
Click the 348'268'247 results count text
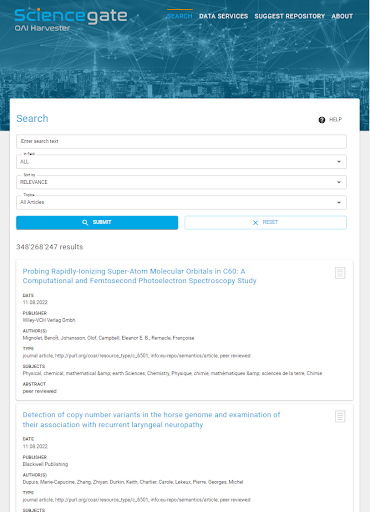click(50, 247)
